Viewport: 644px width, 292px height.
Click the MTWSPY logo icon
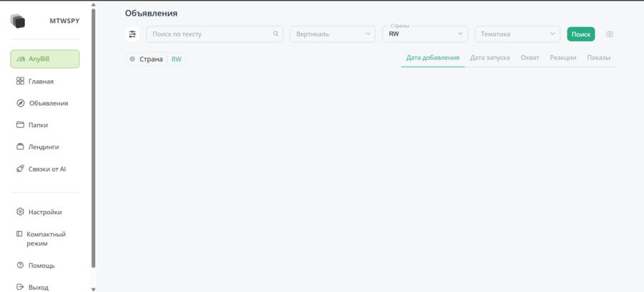(19, 21)
